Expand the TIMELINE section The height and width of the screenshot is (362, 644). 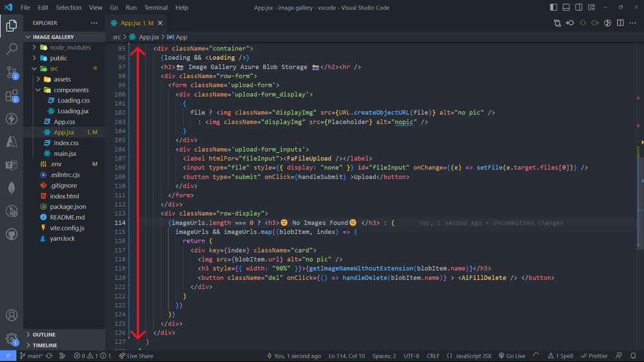point(64,345)
